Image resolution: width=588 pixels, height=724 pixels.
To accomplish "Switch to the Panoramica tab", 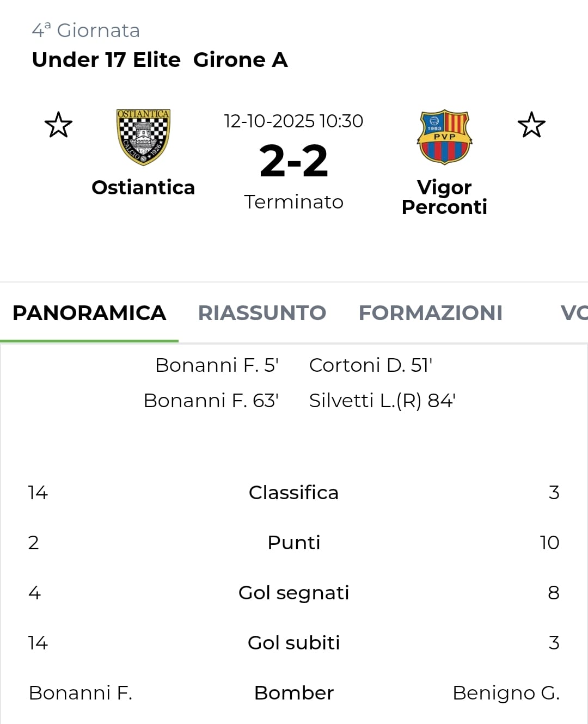I will tap(89, 313).
